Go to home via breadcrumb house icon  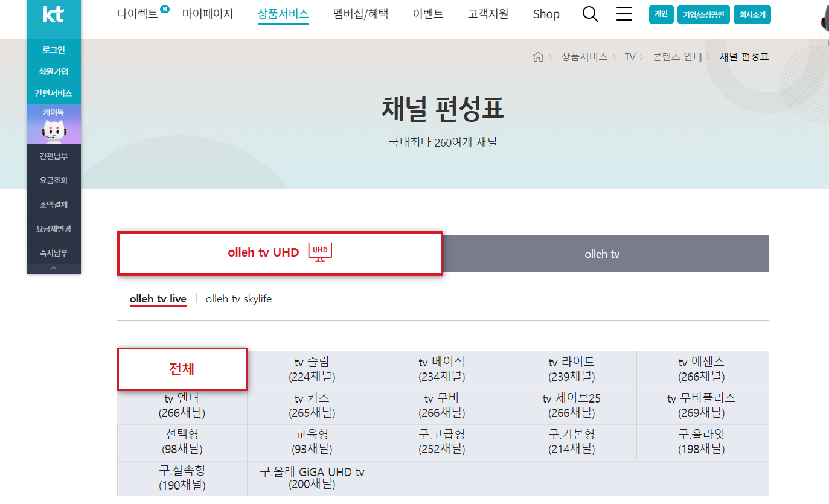(x=538, y=57)
